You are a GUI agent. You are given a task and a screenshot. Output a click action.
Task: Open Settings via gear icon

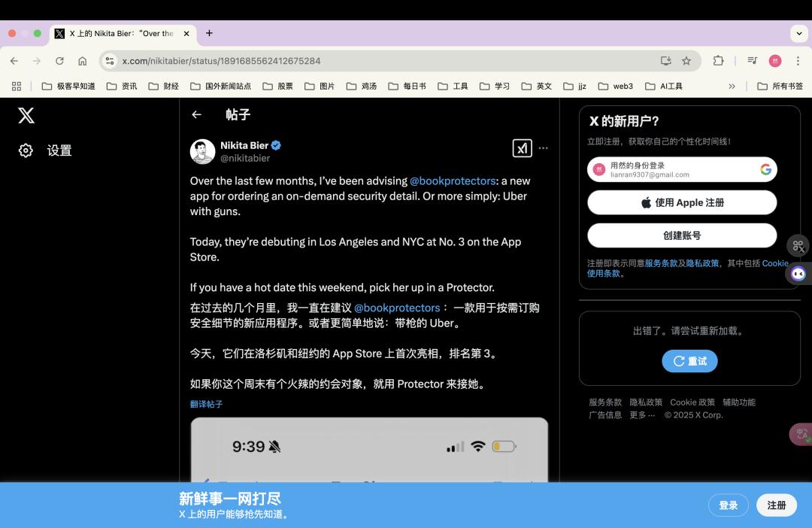pos(26,150)
